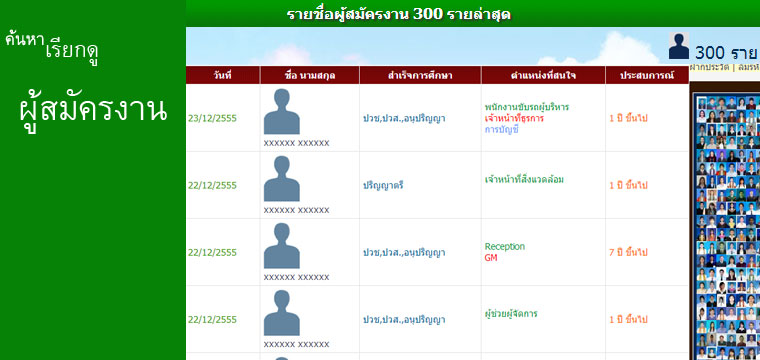Open the ค้นหา search link in green sidebar
The image size is (760, 360).
coord(25,40)
